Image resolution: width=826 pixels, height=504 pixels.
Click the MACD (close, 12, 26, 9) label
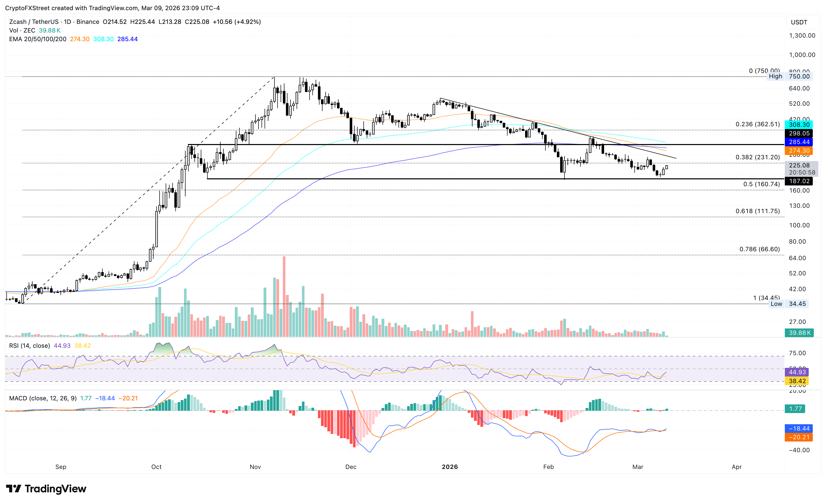[x=43, y=398]
